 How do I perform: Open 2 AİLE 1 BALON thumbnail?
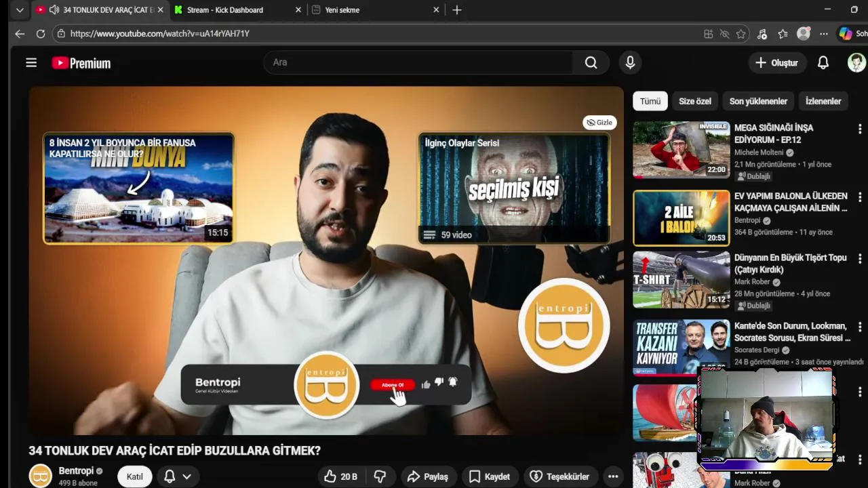point(682,218)
